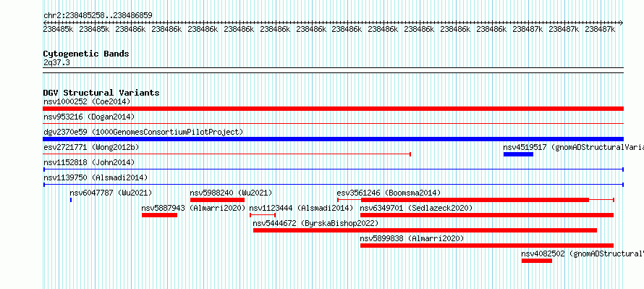
Task: Select the blue nsv1152818 variant line
Action: click(333, 169)
